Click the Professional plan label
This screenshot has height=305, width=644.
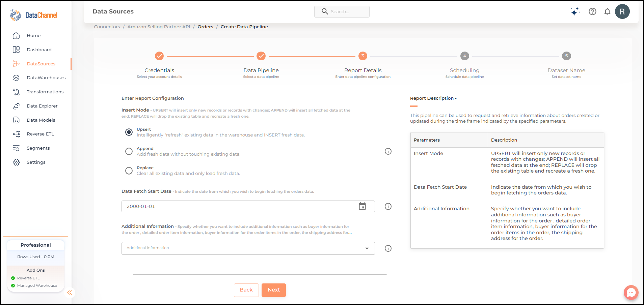tap(36, 245)
